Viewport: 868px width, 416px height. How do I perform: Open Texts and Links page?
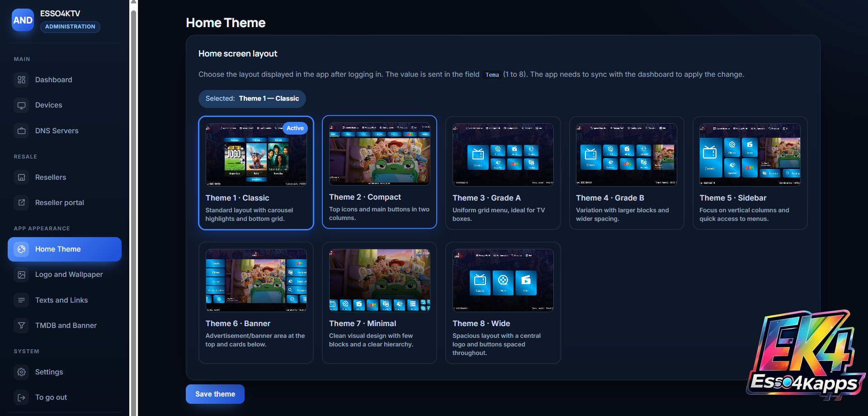point(65,300)
